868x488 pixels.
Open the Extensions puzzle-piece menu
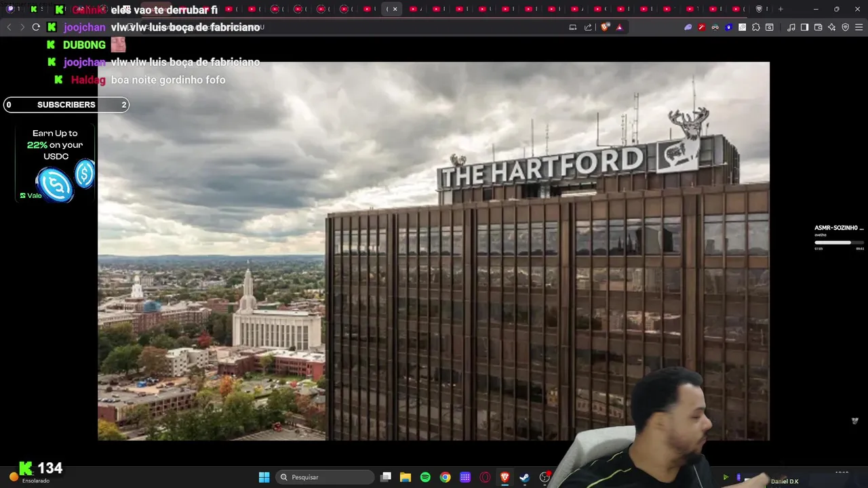click(756, 27)
